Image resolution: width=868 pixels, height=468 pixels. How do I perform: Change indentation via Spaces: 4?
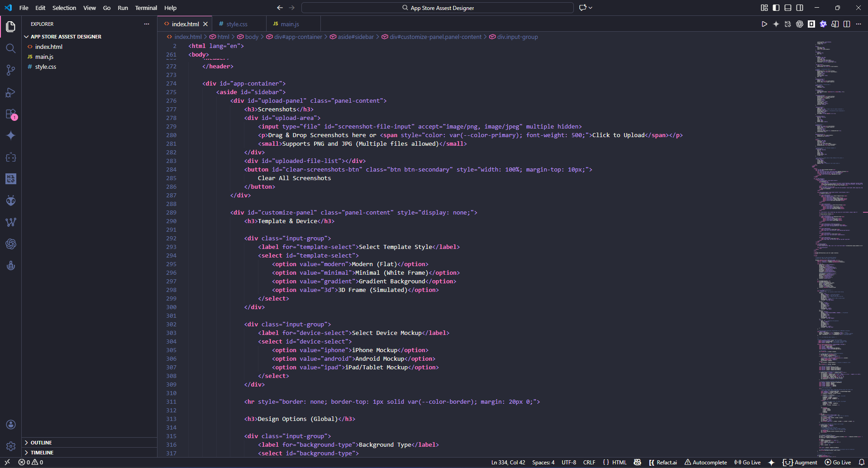pos(543,463)
